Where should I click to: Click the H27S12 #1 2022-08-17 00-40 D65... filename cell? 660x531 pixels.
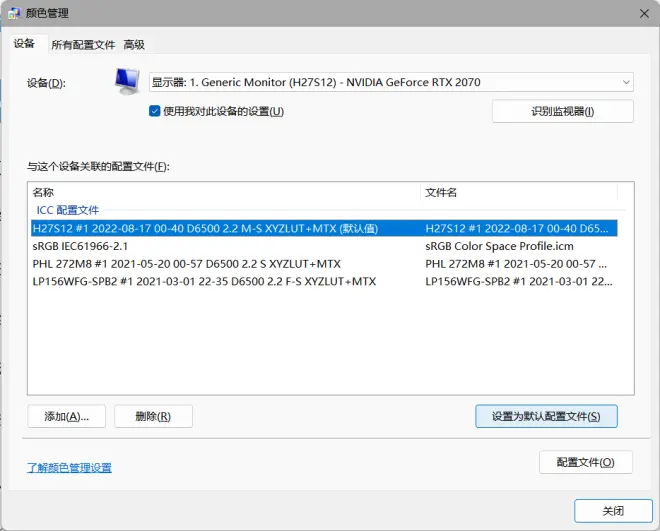[x=516, y=228]
